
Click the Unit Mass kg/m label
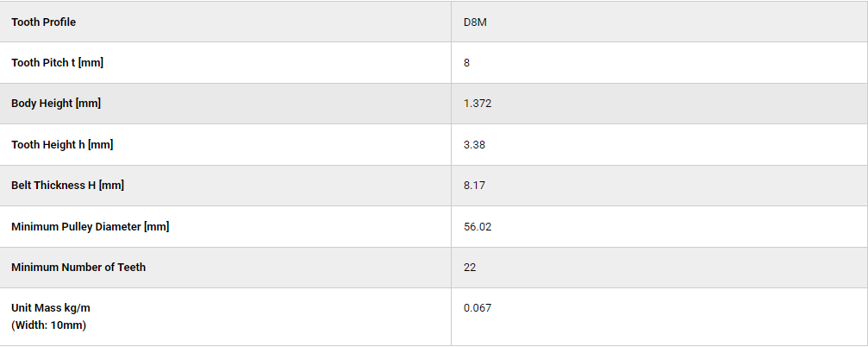click(50, 307)
